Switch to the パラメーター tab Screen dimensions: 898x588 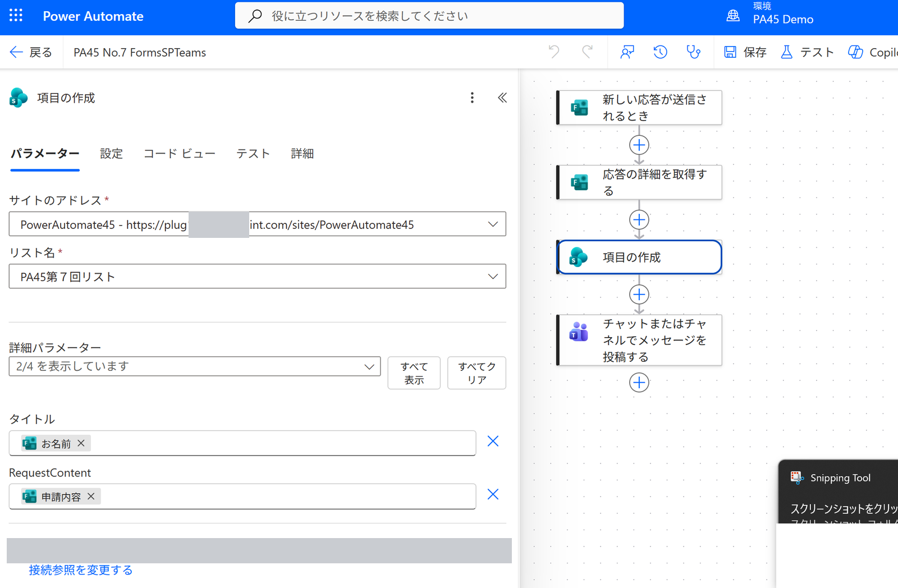45,153
